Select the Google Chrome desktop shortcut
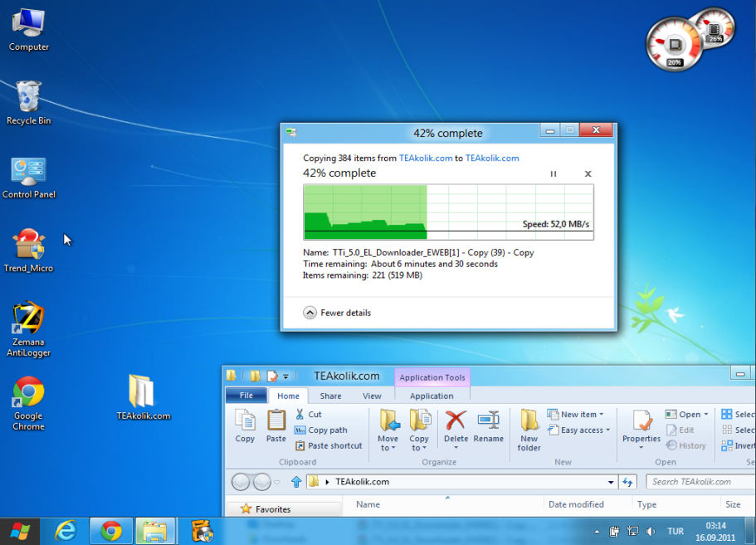The height and width of the screenshot is (545, 756). point(28,404)
